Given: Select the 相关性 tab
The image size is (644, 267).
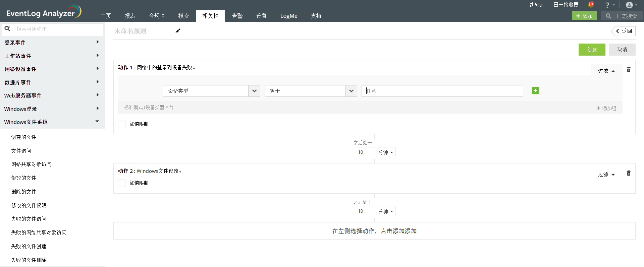Looking at the screenshot, I should 211,16.
